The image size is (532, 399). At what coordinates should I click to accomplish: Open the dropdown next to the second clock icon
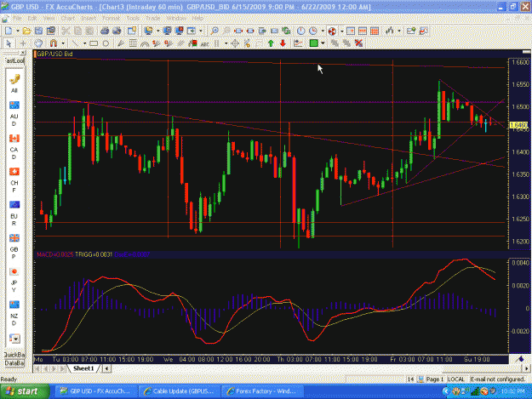(x=323, y=31)
